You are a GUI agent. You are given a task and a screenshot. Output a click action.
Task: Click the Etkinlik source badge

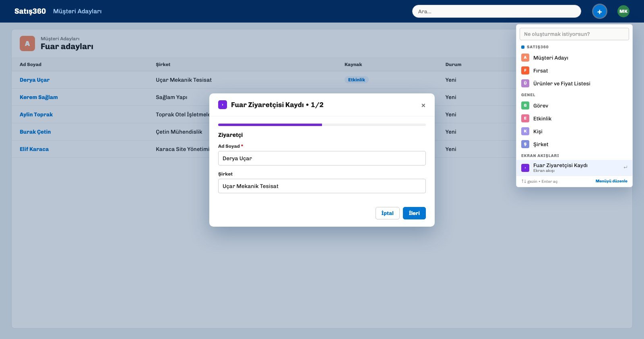point(357,80)
